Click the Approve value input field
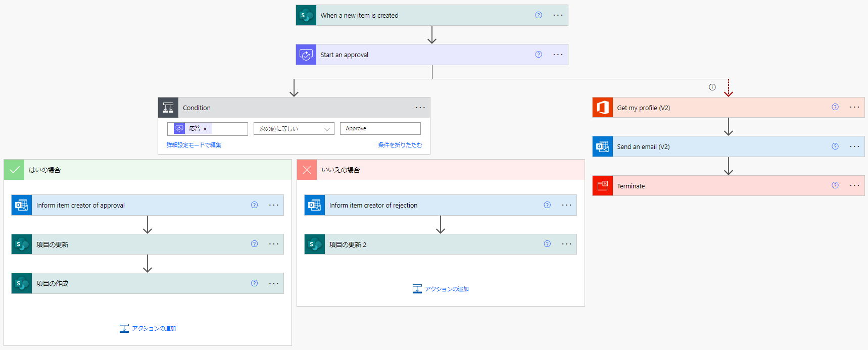This screenshot has height=350, width=868. (x=380, y=129)
